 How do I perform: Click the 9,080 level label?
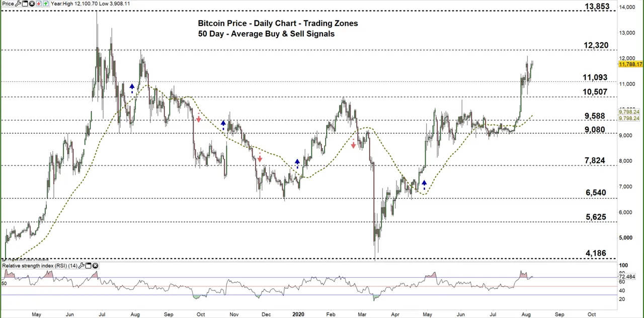point(595,130)
